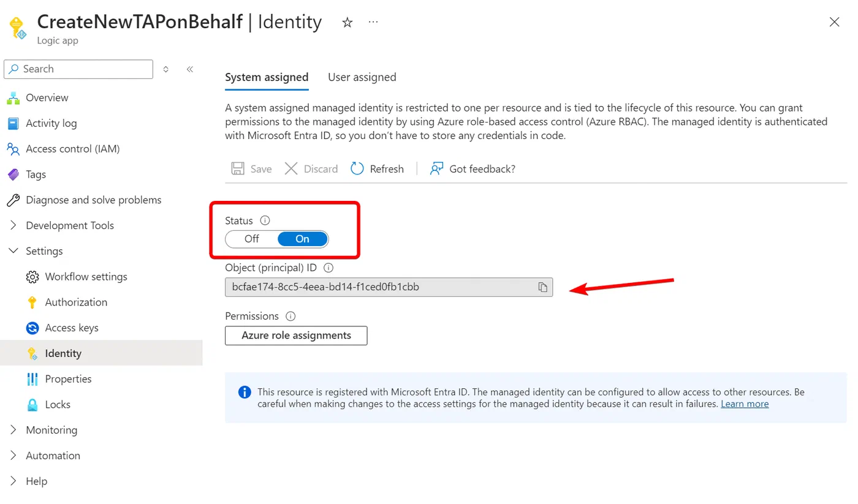
Task: Click the Properties icon
Action: [32, 379]
